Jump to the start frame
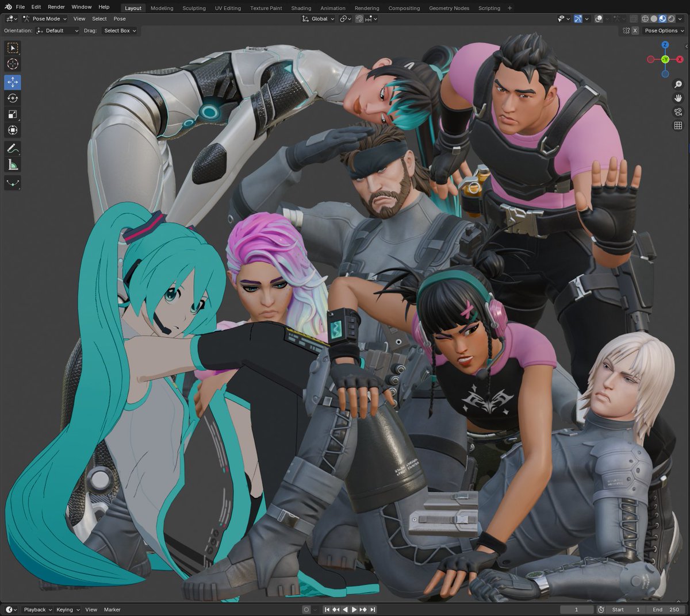 pos(327,610)
